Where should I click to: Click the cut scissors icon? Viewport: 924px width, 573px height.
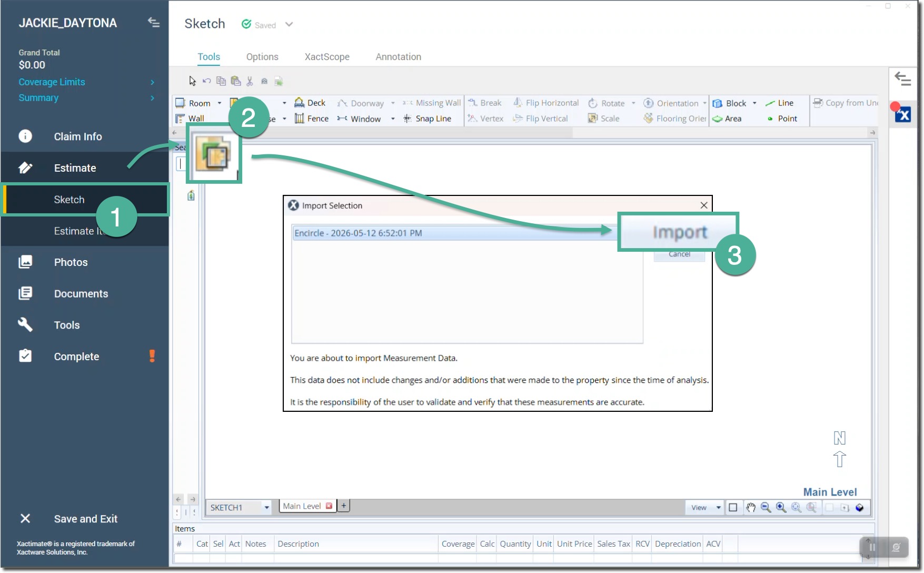[250, 81]
